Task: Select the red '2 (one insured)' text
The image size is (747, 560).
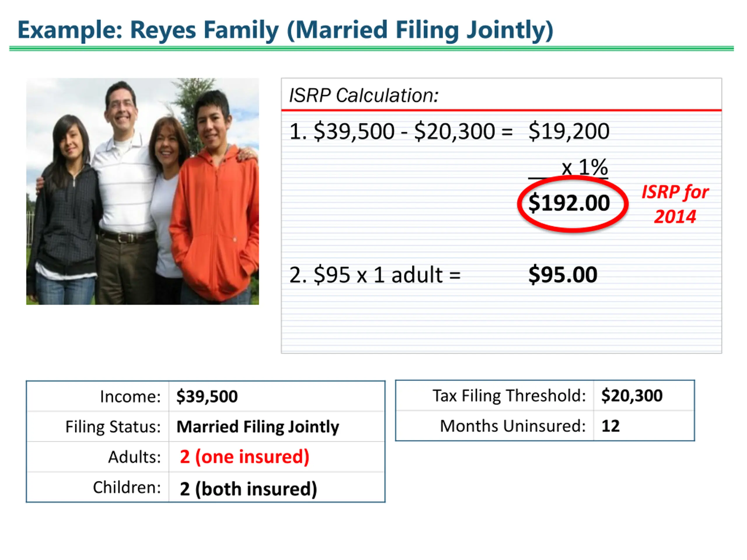Action: tap(245, 457)
